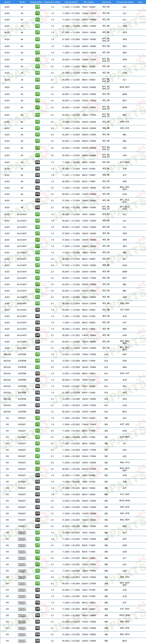
Task: Click ON icon in A4 8H7 2.5 diesel row
Action: tap(37, 207)
